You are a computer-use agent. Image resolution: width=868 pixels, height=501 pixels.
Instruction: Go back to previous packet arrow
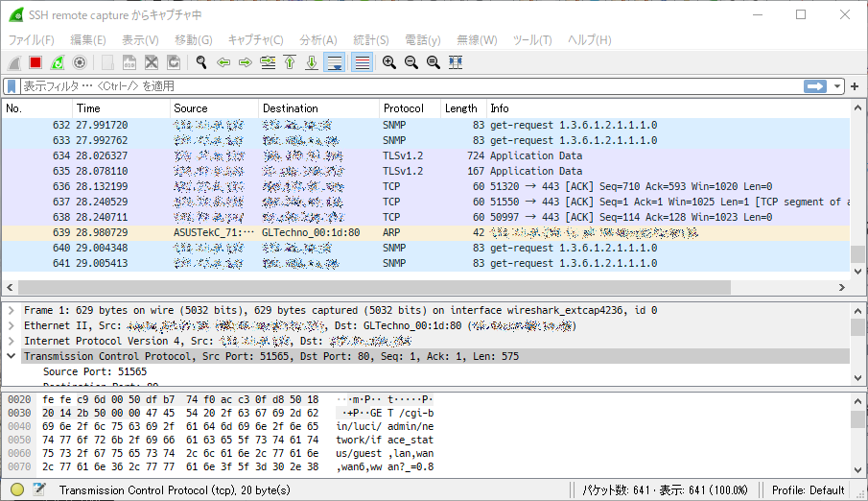223,62
